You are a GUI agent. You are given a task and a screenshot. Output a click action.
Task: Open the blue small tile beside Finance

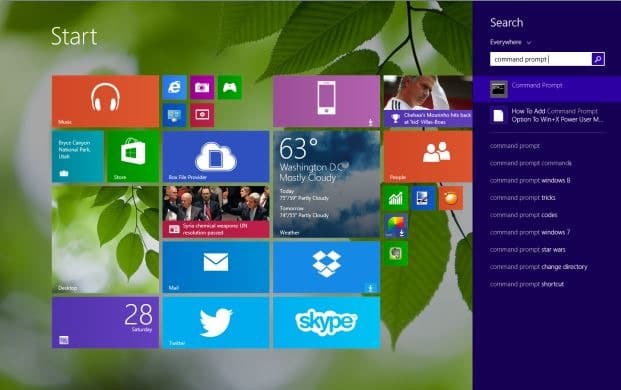[x=423, y=198]
